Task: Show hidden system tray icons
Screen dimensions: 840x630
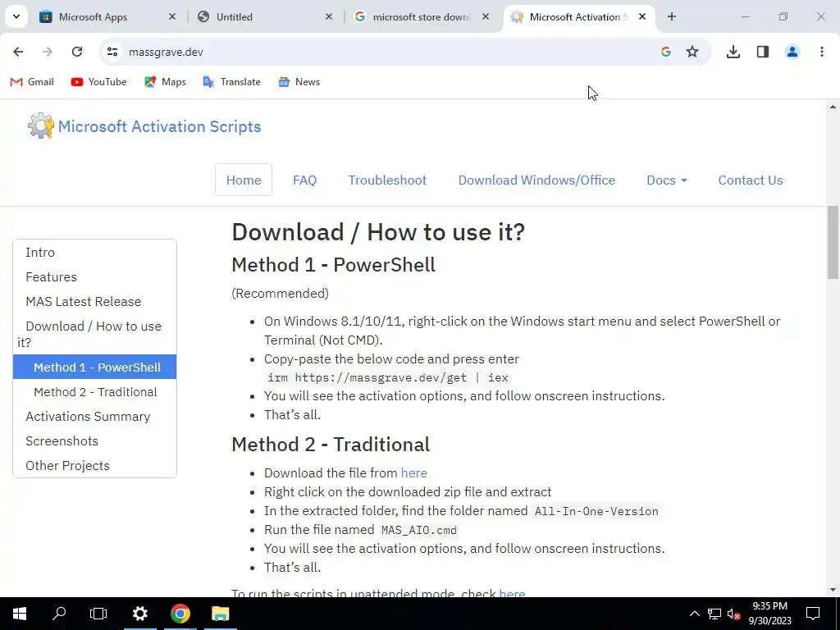Action: point(694,614)
